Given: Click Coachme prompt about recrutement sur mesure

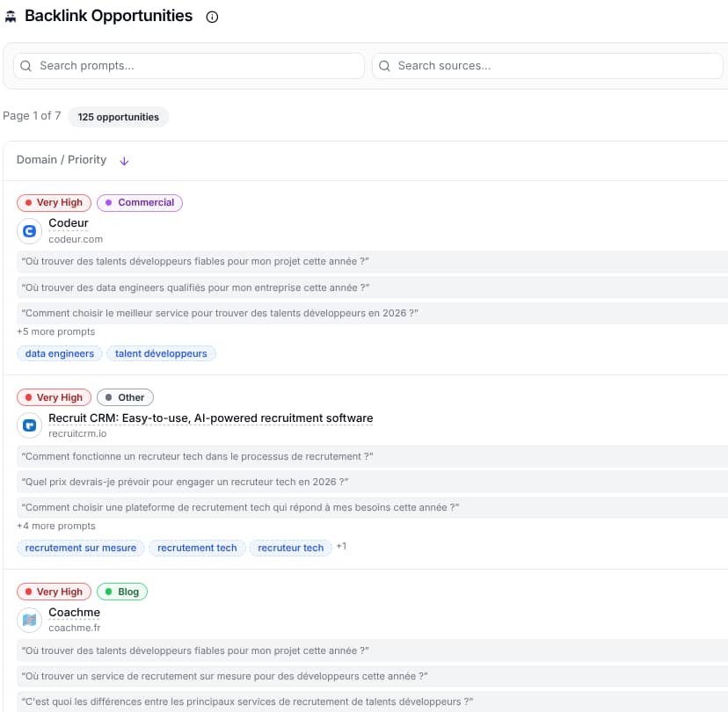Looking at the screenshot, I should pyautogui.click(x=373, y=677).
